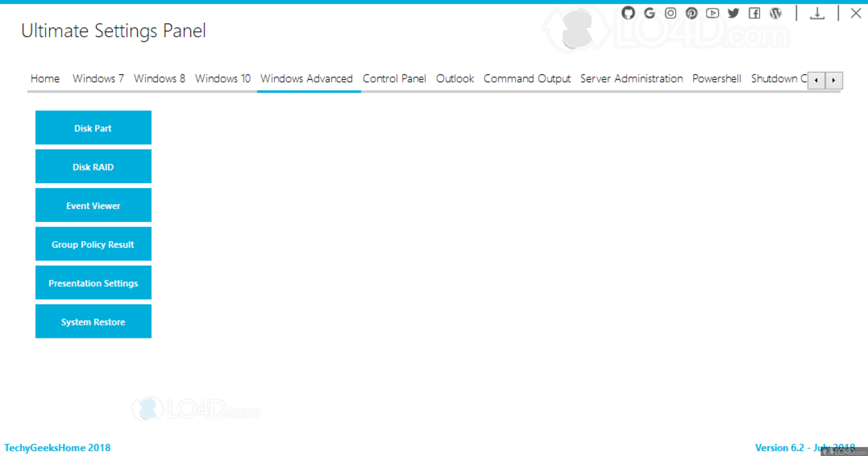Launch System Restore
The width and height of the screenshot is (868, 456).
coord(93,321)
